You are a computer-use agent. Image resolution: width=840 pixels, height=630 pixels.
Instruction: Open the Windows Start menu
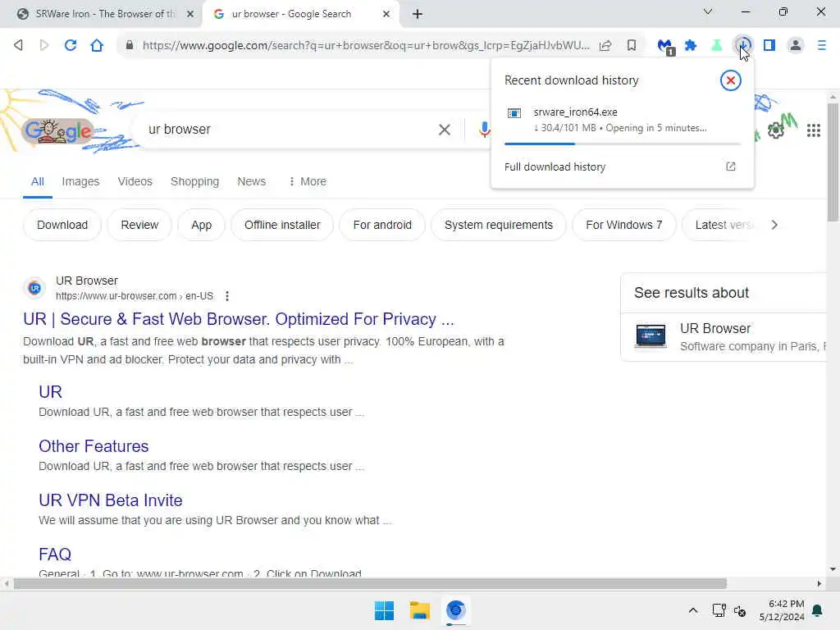click(x=384, y=610)
